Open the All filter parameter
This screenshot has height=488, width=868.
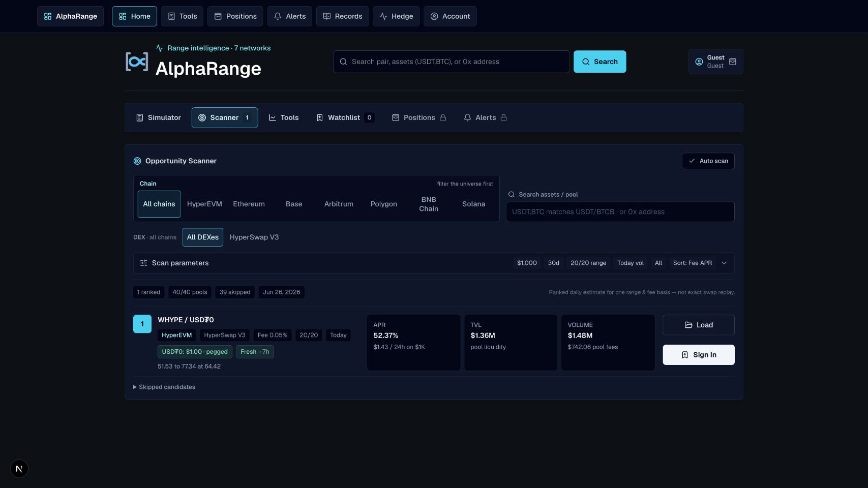pyautogui.click(x=659, y=263)
